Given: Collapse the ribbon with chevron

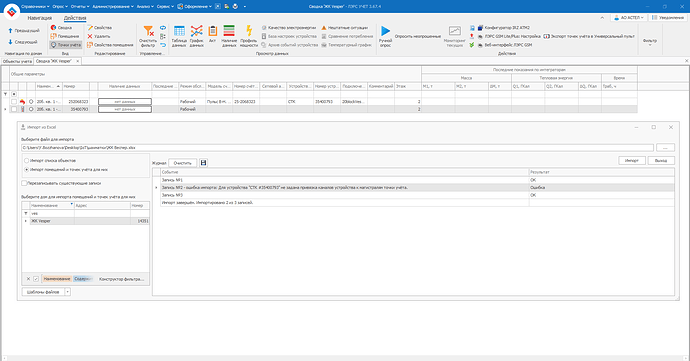Looking at the screenshot, I should click(602, 18).
